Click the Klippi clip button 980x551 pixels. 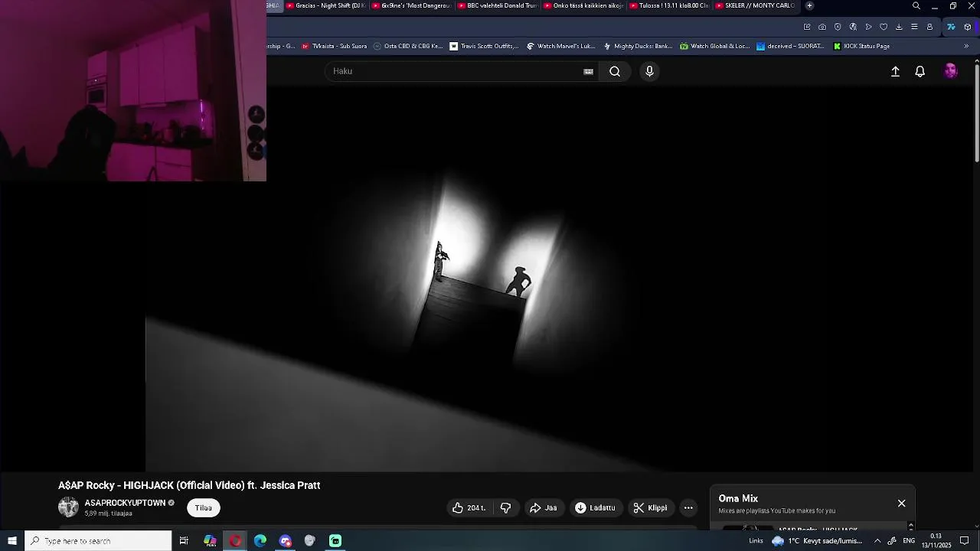[x=650, y=507]
